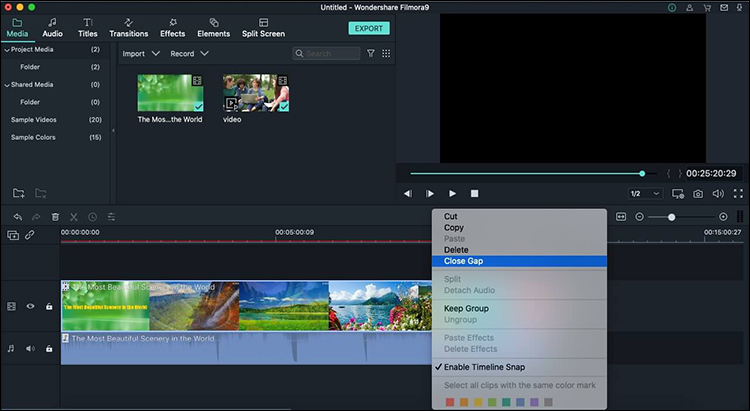This screenshot has width=750, height=411.
Task: Switch to Split Screen tab
Action: (263, 28)
